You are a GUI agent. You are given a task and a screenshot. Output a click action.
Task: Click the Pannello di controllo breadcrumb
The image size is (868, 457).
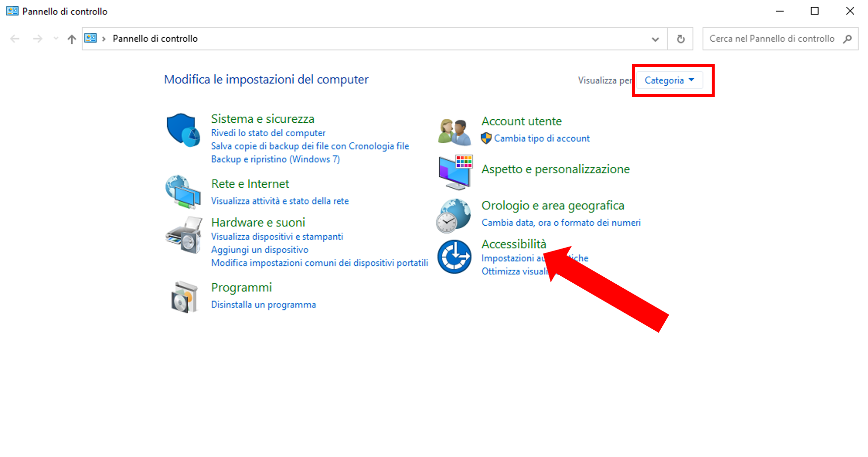[x=155, y=39]
